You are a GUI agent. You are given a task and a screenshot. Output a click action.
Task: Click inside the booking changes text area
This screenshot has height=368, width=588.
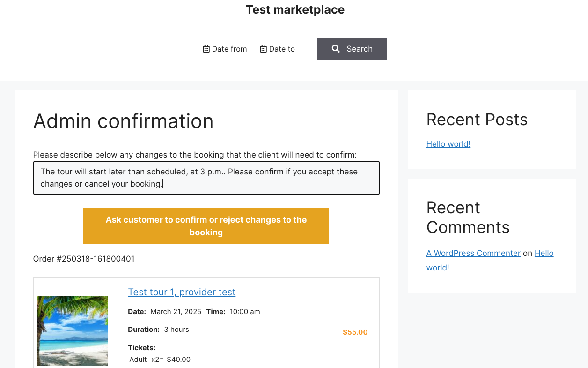point(206,178)
